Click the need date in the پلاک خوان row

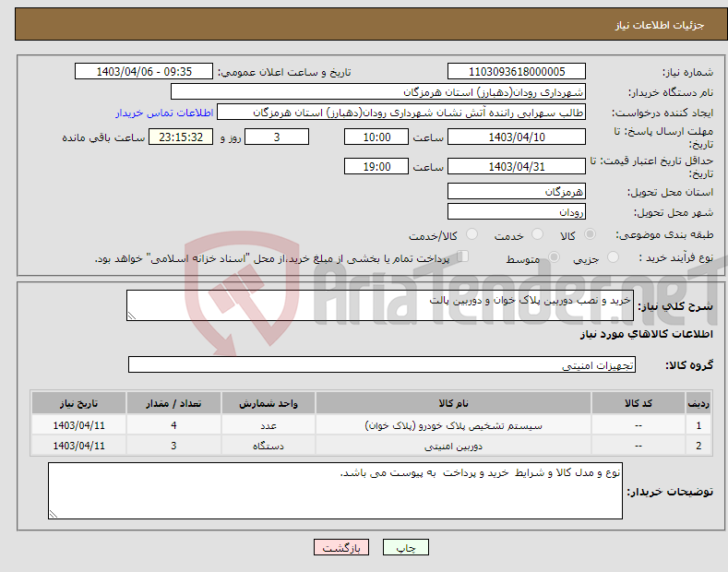pyautogui.click(x=79, y=425)
